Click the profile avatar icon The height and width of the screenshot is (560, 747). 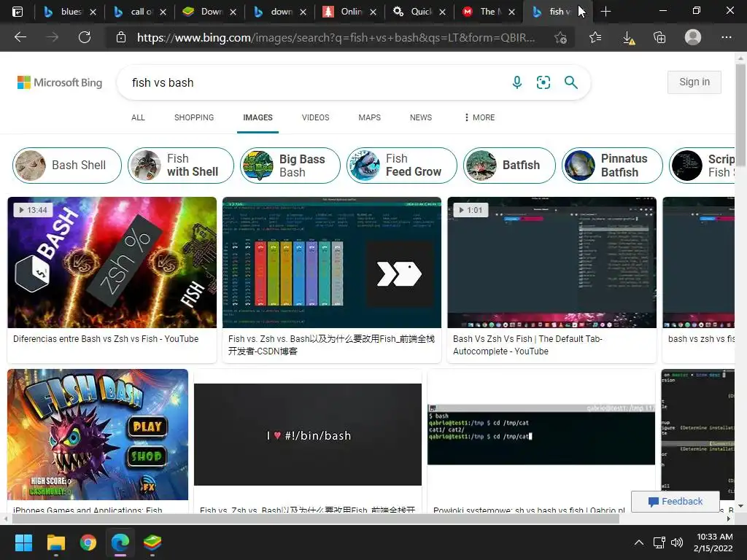[x=693, y=37]
